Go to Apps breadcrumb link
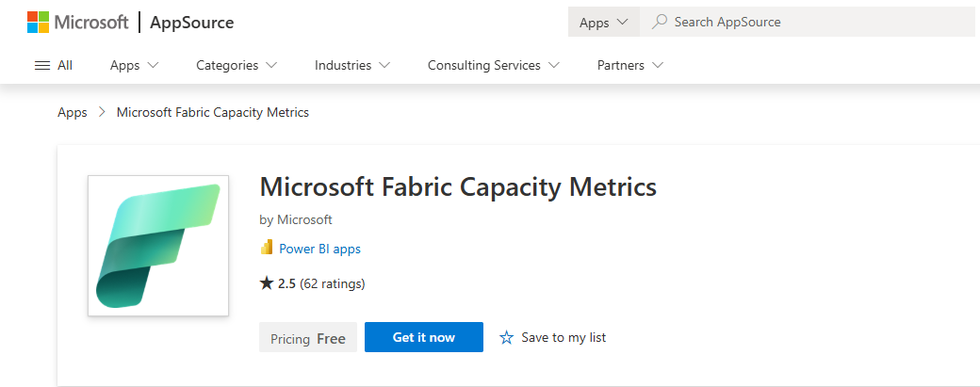 tap(73, 112)
